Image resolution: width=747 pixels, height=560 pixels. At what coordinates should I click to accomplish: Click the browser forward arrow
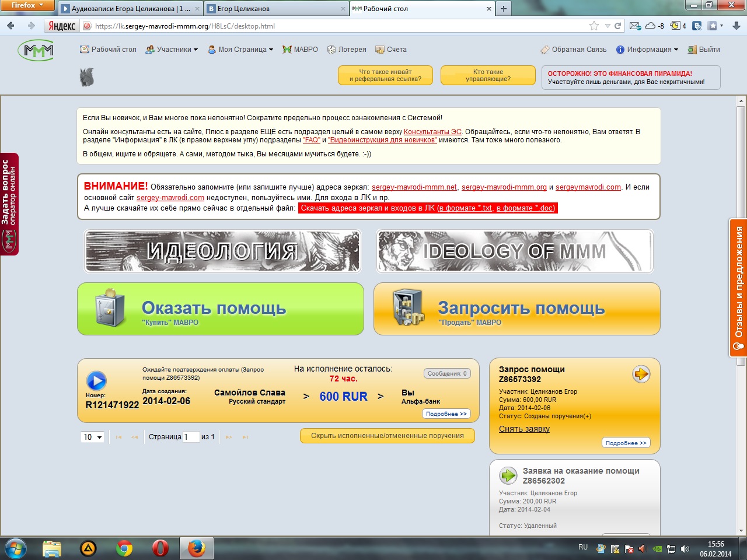[x=32, y=26]
